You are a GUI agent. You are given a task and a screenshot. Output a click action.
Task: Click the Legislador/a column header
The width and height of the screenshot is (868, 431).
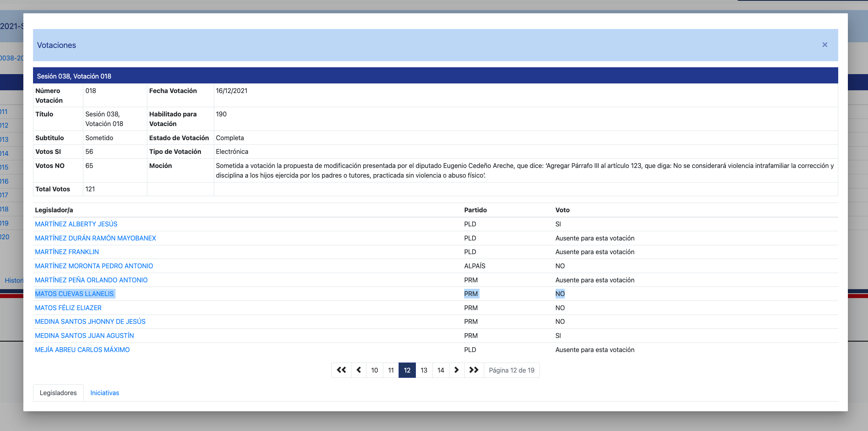(54, 210)
